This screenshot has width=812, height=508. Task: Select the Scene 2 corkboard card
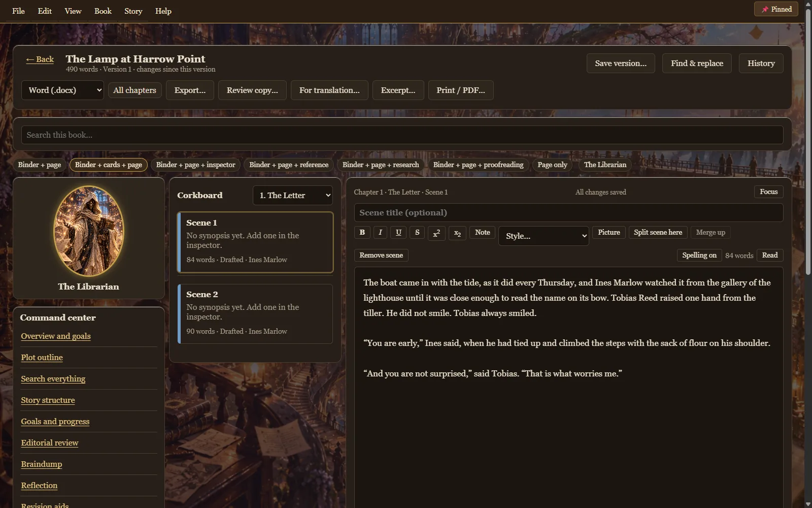255,314
